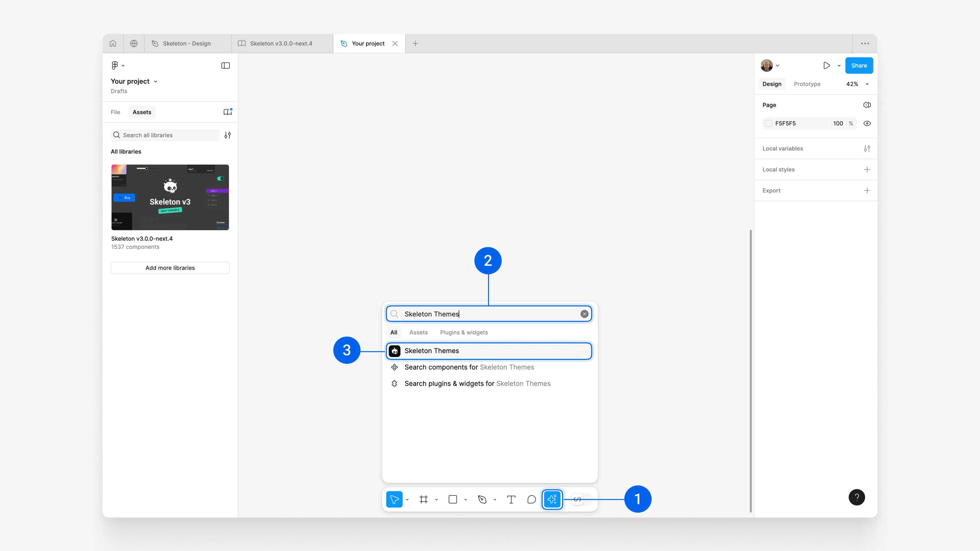The image size is (980, 551).
Task: Click the page color F5F5F5 swatch
Action: (768, 123)
